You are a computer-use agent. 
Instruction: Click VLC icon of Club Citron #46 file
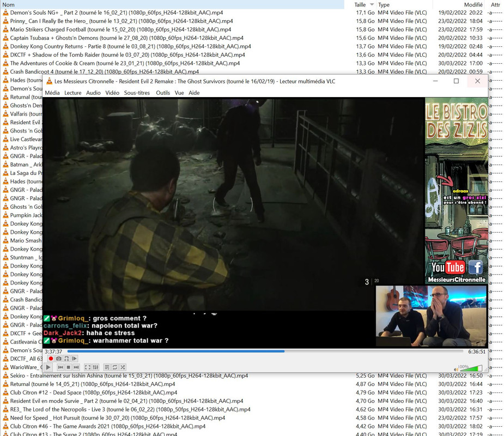[x=5, y=426]
